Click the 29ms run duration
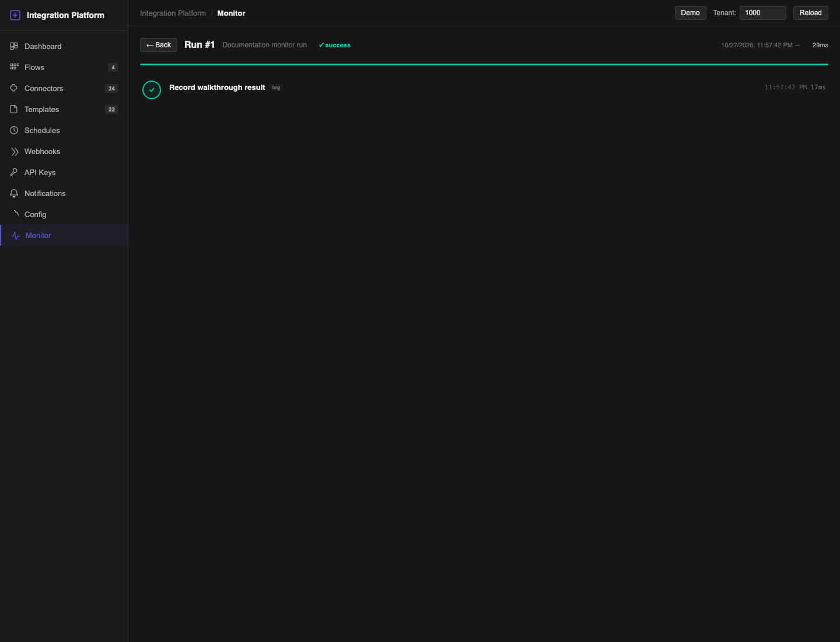The image size is (840, 642). point(820,45)
